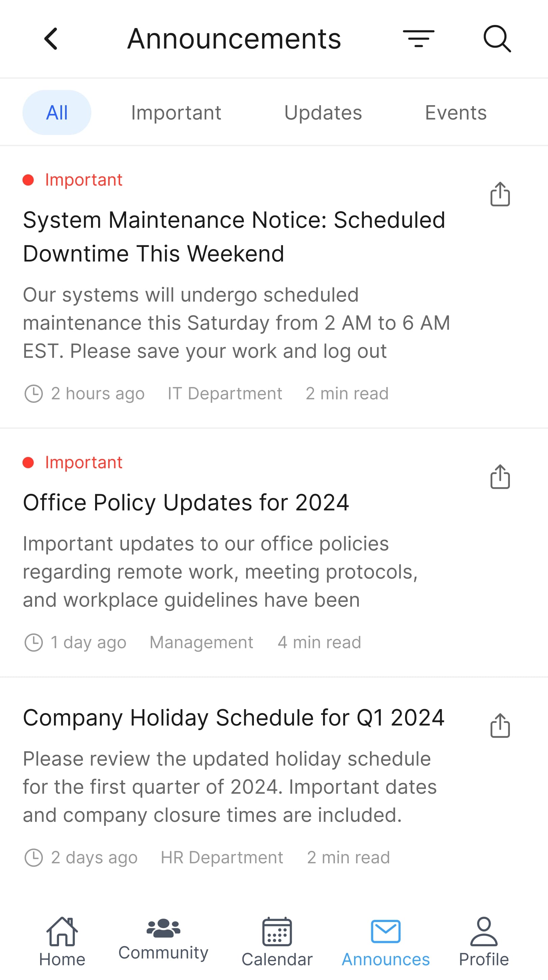The height and width of the screenshot is (980, 548).
Task: Click the holiday schedule preview text
Action: coord(230,787)
